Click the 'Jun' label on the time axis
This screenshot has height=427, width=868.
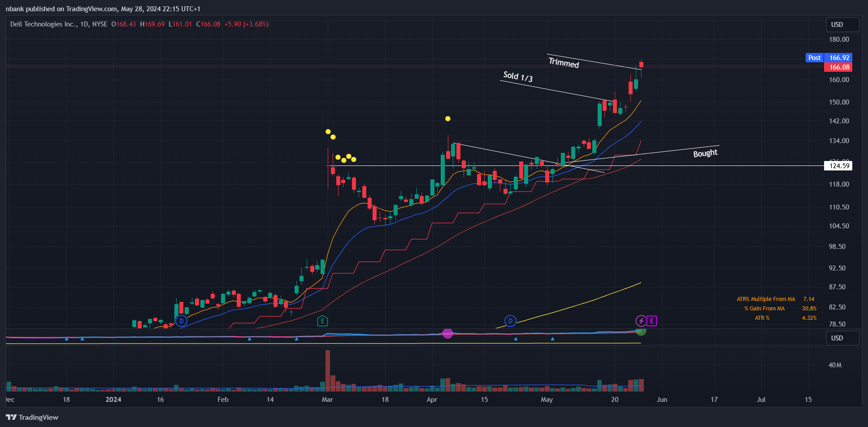pos(662,400)
